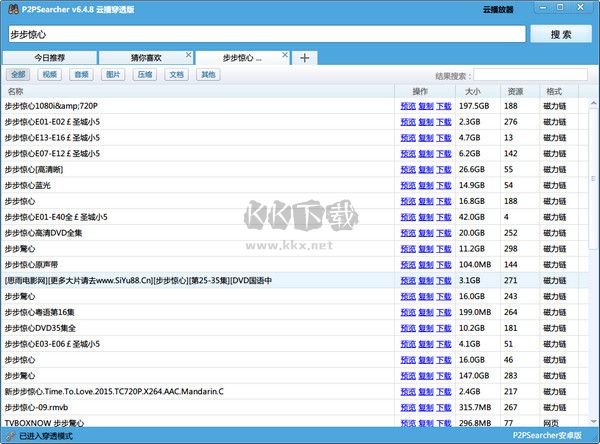Click 下载 for 步步惊心高清DVD全集
This screenshot has height=444, width=600.
(444, 233)
